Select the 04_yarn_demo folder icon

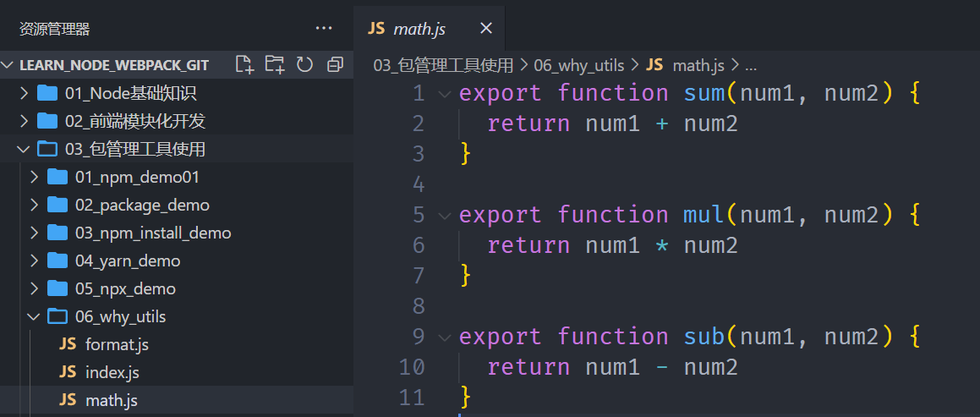pos(57,261)
